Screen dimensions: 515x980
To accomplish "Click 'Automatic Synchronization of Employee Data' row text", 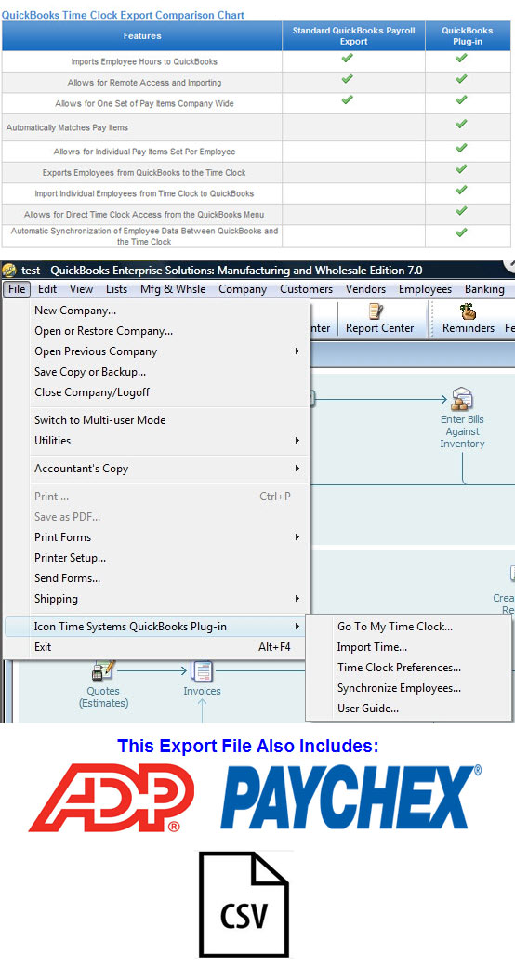I will 144,236.
